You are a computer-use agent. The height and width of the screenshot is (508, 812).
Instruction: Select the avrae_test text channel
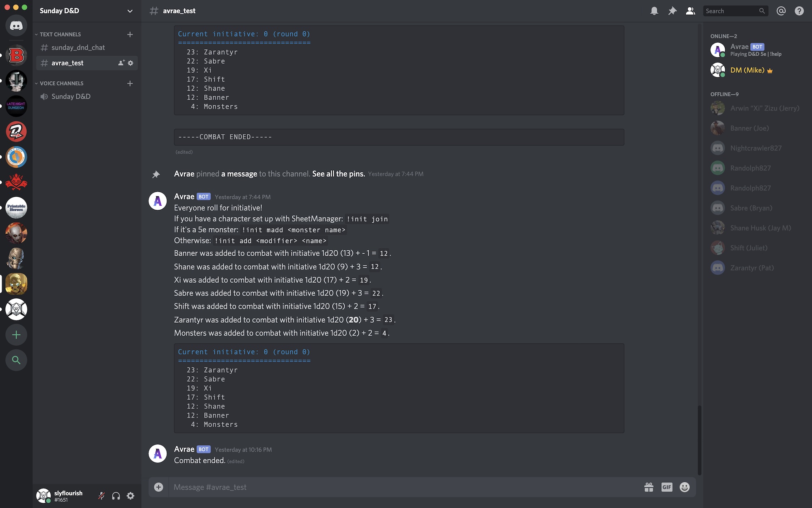pos(67,63)
